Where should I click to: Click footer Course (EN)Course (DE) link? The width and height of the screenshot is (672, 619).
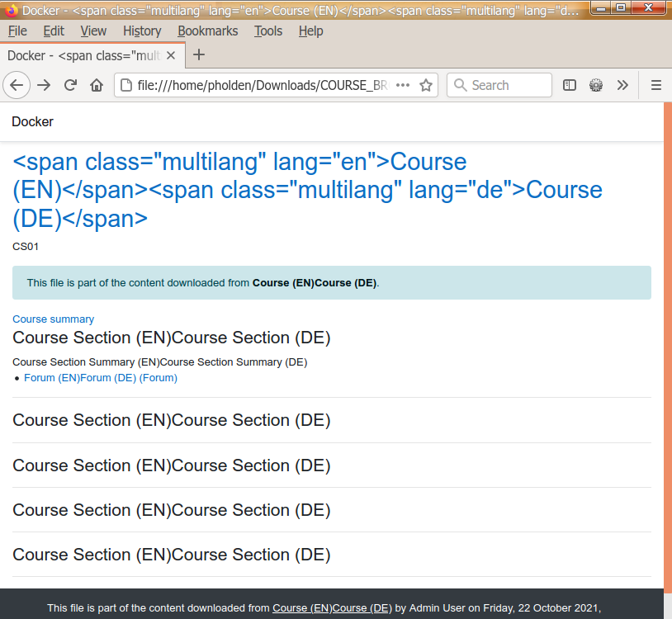click(x=332, y=608)
